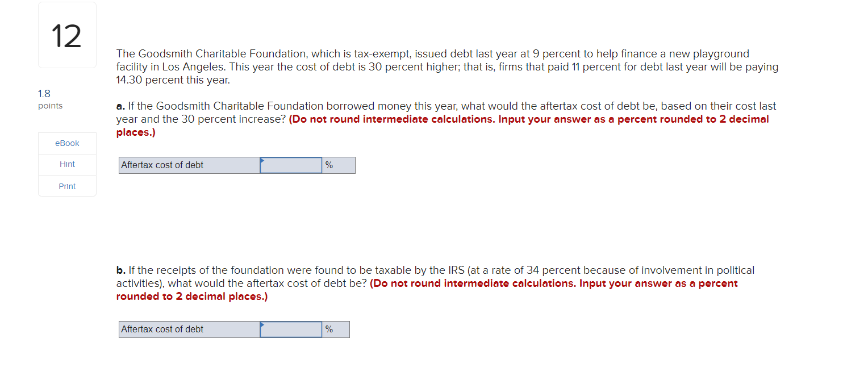Click the Print option in the sidebar
Viewport: 868px width, 367px height.
(x=66, y=186)
